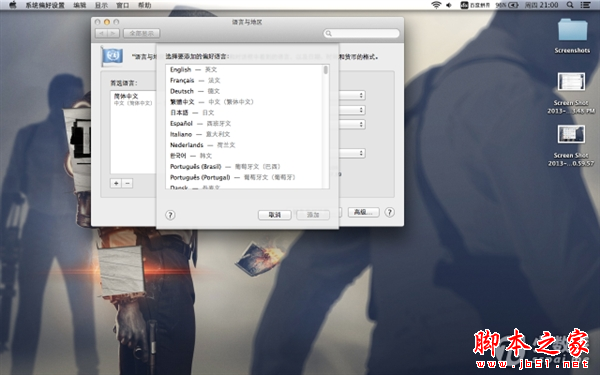This screenshot has height=375, width=600.
Task: Click the 全部显示 button
Action: 142,33
